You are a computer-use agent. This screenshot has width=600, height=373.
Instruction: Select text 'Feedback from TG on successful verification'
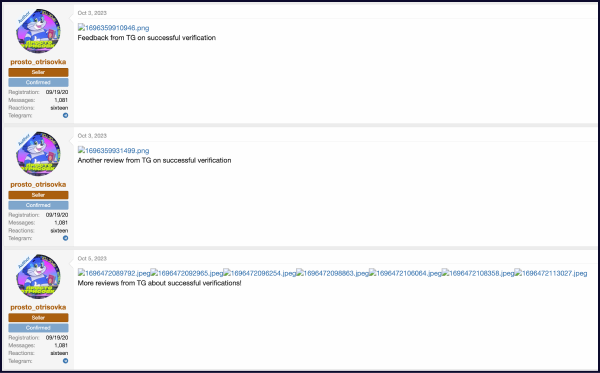pos(147,38)
